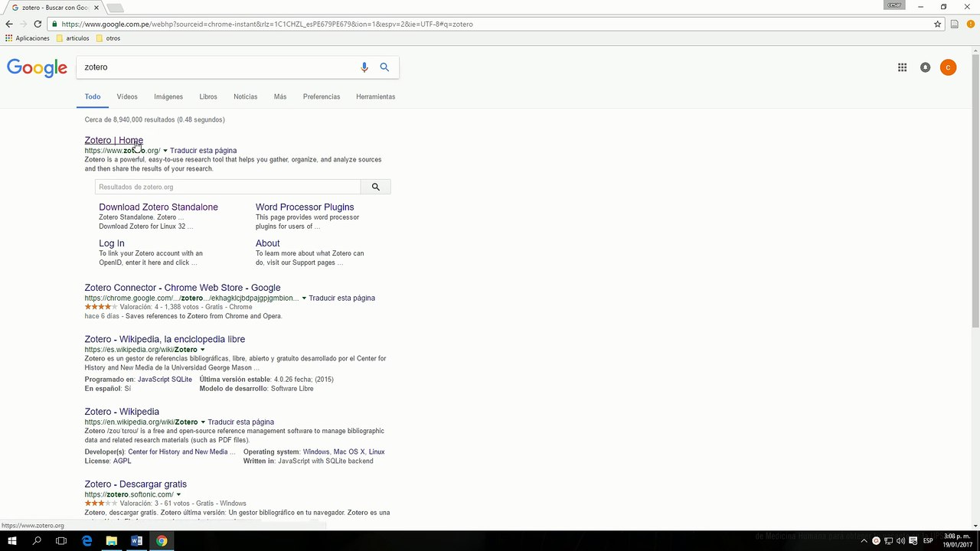Open Word Processor Plugins link
This screenshot has width=980, height=551.
tap(305, 207)
